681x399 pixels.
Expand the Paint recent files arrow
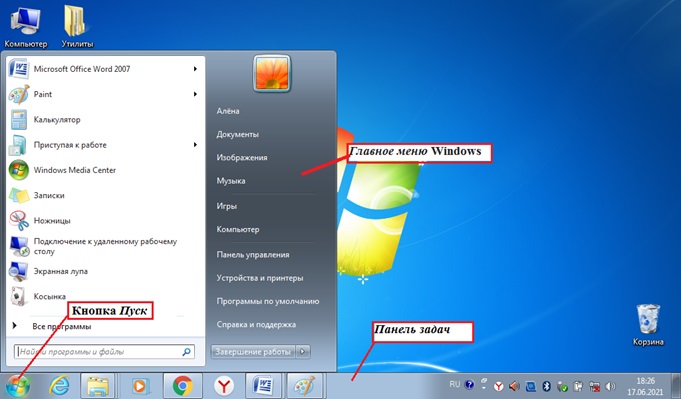[x=195, y=94]
